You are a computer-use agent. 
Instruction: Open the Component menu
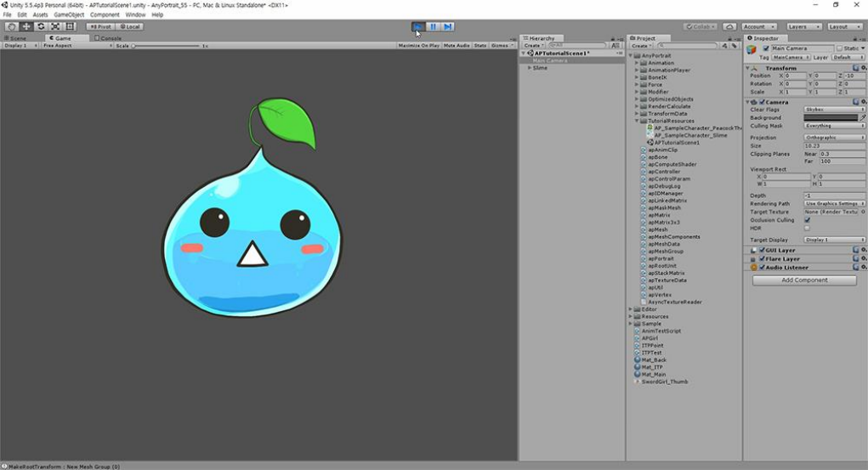coord(105,15)
